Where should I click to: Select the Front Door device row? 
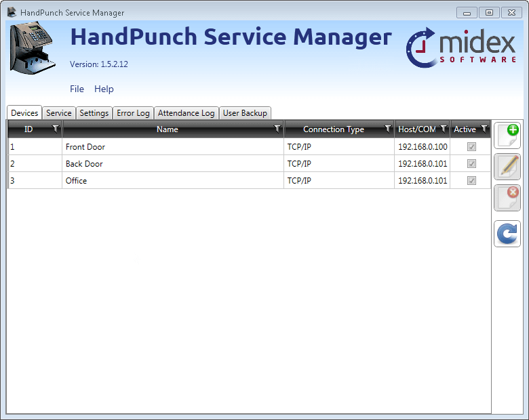(170, 147)
